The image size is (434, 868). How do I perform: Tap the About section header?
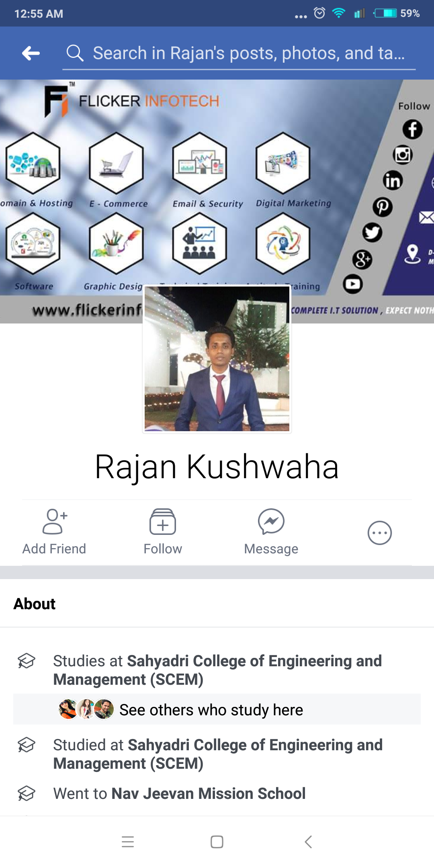pos(35,604)
